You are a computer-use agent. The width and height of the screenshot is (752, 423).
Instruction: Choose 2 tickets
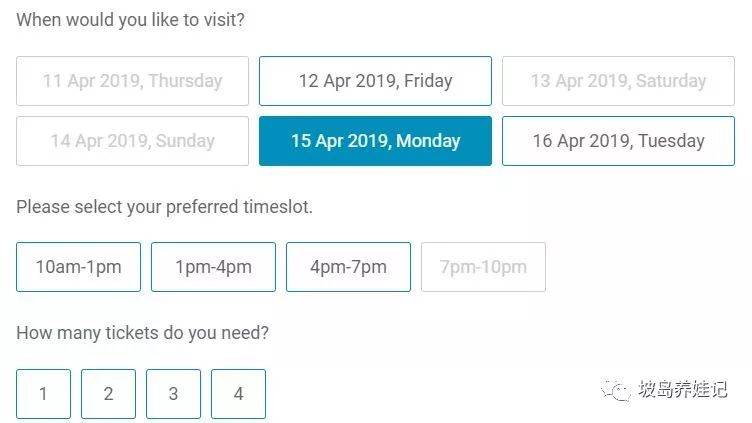(108, 394)
